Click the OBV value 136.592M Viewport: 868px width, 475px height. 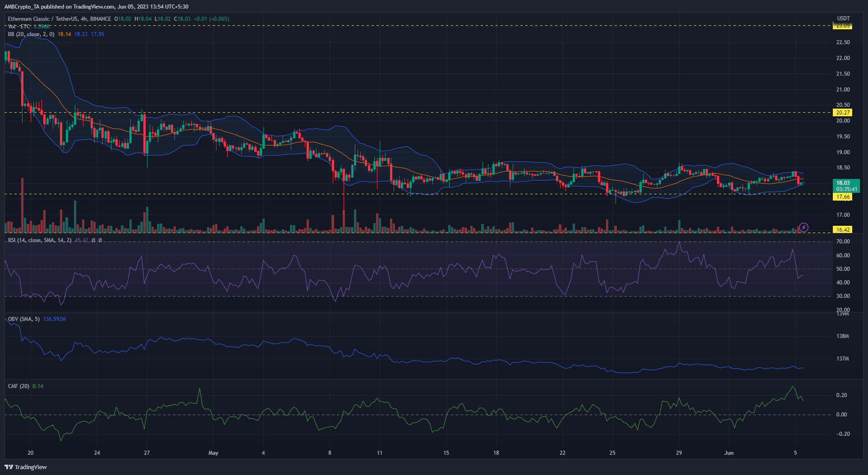point(55,319)
